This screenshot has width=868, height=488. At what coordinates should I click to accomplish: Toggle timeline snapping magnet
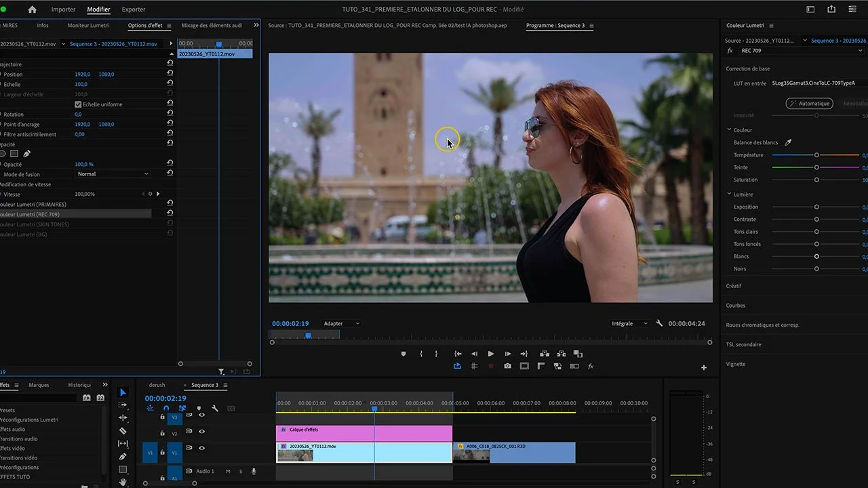pyautogui.click(x=166, y=408)
